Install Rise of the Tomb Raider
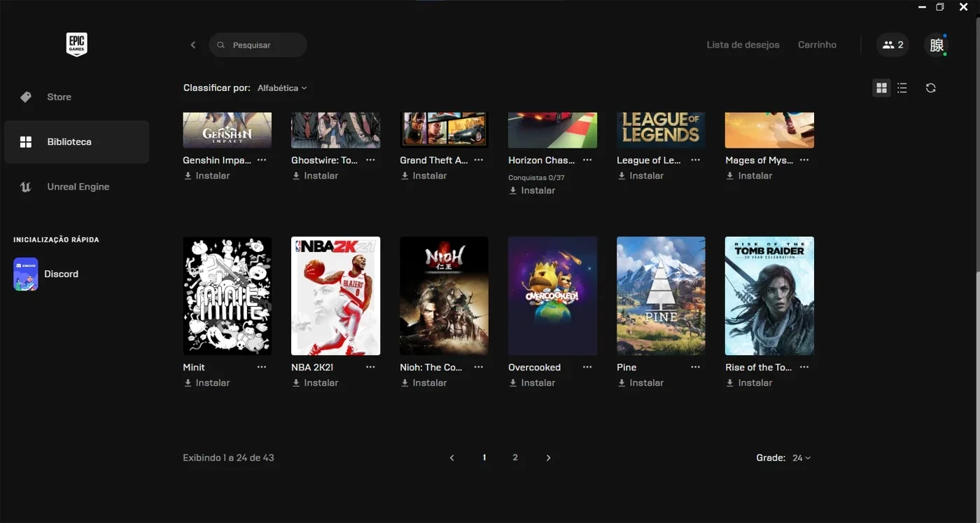The height and width of the screenshot is (523, 980). (x=750, y=383)
